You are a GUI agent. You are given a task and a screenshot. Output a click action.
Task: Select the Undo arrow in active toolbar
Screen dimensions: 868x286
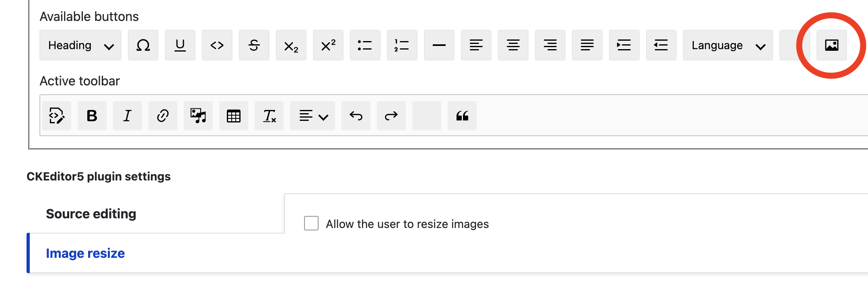(356, 116)
